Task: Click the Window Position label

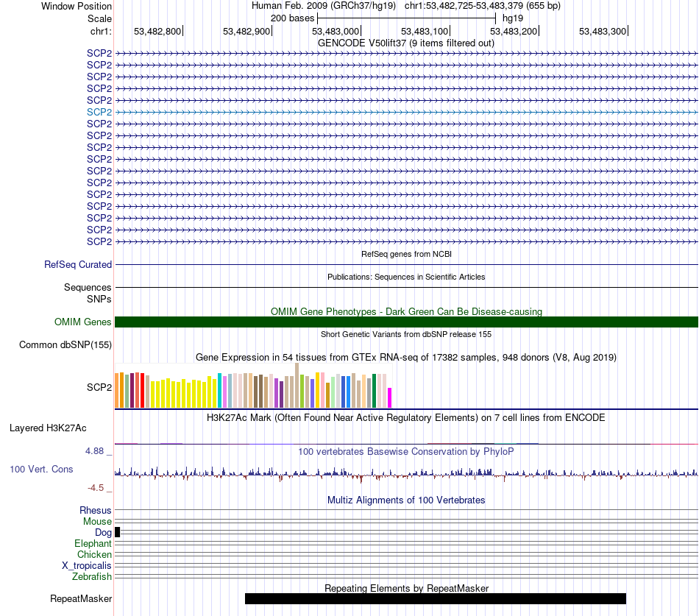Action: pos(77,6)
